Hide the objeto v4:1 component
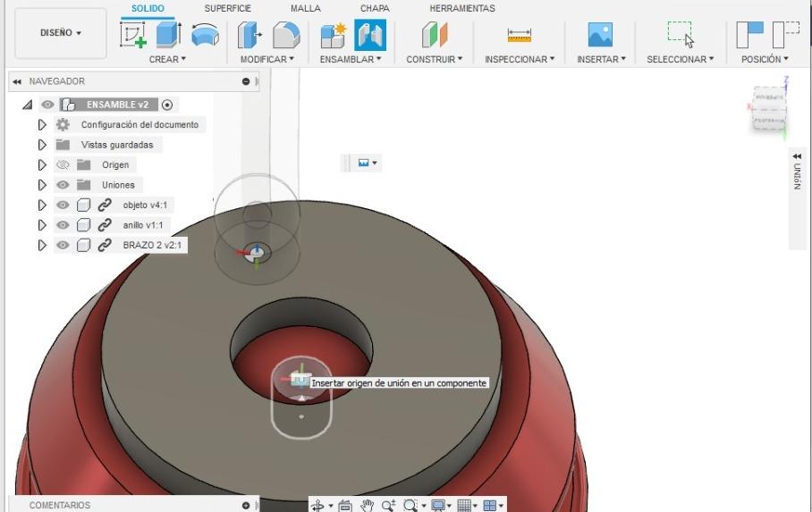 pyautogui.click(x=63, y=205)
